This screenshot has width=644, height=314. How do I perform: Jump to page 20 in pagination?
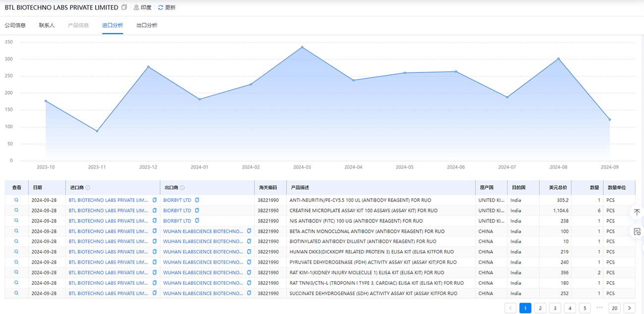615,308
